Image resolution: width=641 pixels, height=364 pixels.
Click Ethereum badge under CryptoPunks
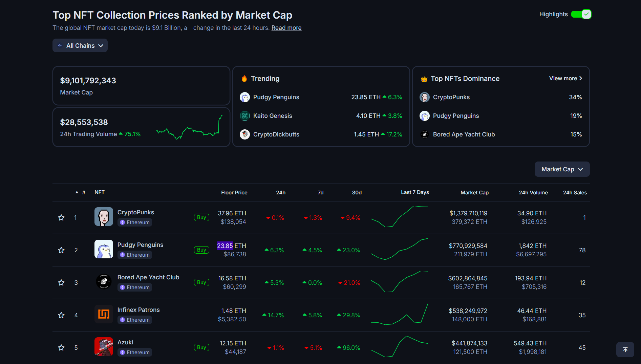tap(135, 222)
